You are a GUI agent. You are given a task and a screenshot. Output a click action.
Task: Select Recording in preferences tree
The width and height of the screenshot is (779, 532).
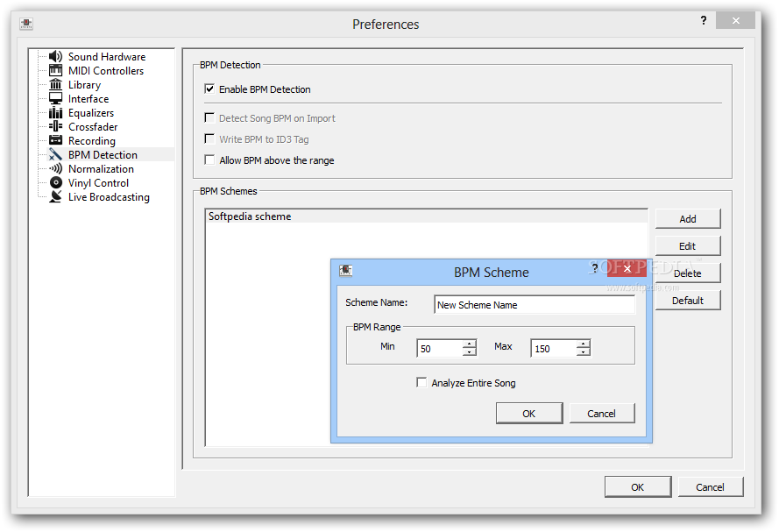click(92, 141)
